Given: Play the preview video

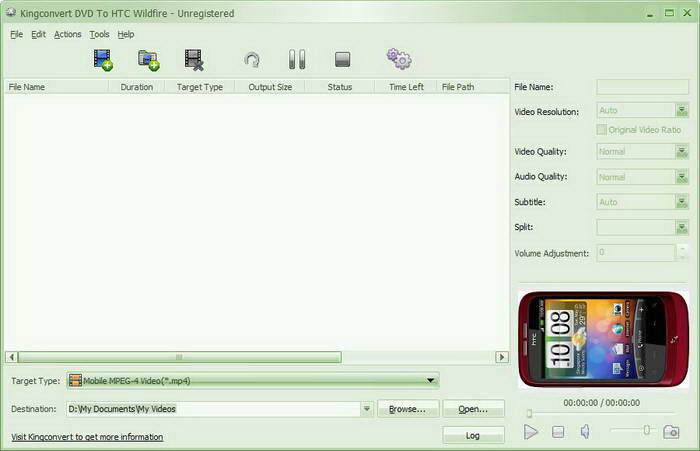Looking at the screenshot, I should click(531, 431).
